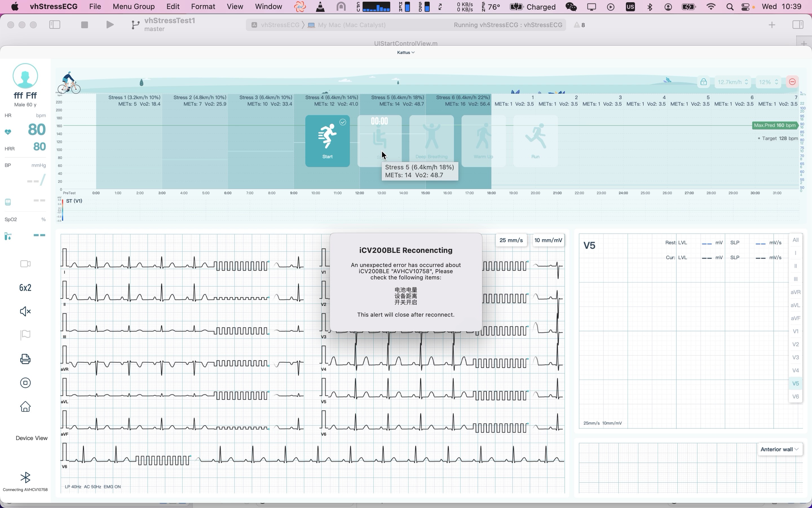This screenshot has height=508, width=812.
Task: Toggle the muted speaker icon
Action: (x=25, y=312)
